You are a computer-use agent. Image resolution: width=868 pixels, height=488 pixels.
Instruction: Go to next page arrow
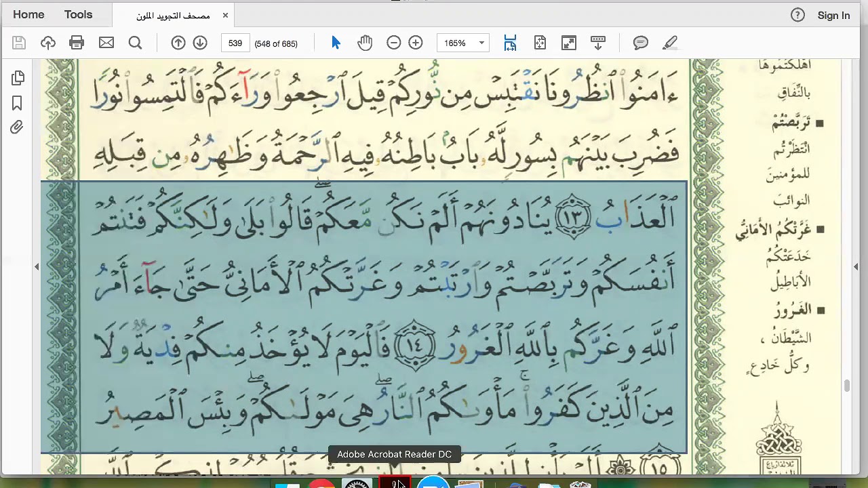pyautogui.click(x=200, y=43)
